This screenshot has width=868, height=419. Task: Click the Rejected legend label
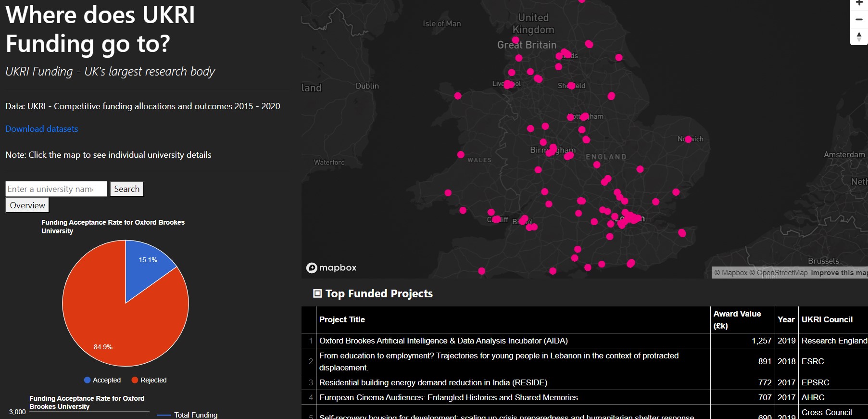pos(153,380)
